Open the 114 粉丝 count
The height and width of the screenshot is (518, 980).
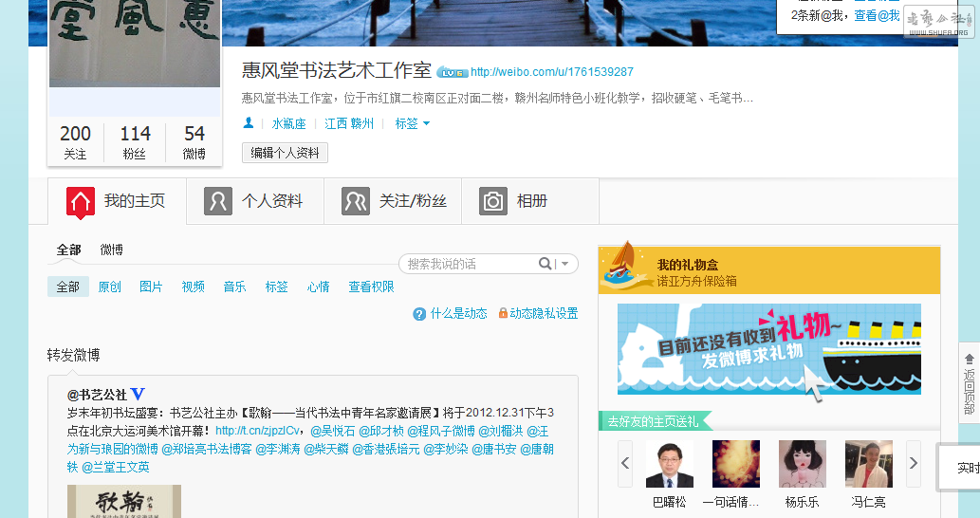tap(135, 142)
